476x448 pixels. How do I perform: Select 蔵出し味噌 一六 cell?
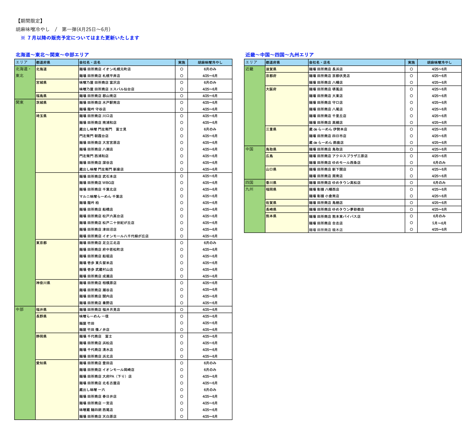(127, 390)
